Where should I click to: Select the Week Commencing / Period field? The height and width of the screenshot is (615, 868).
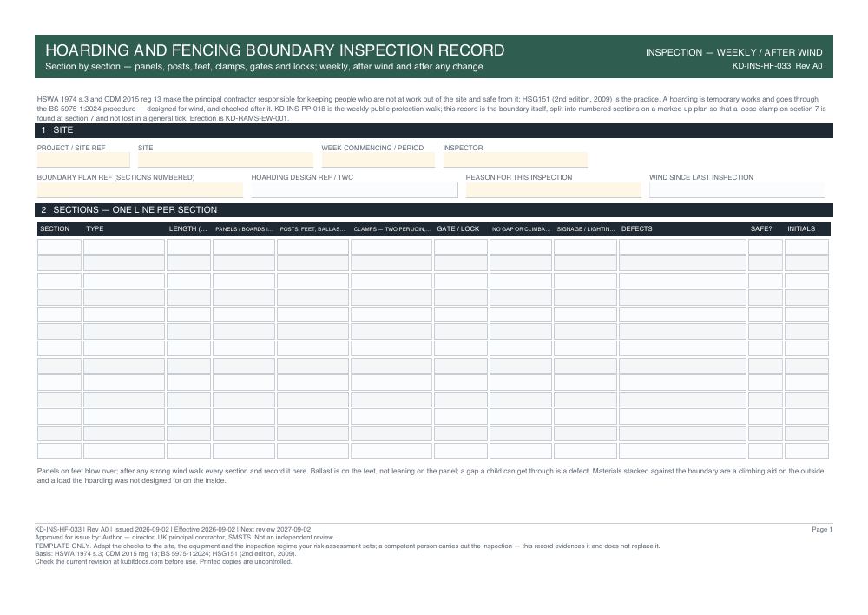click(378, 160)
